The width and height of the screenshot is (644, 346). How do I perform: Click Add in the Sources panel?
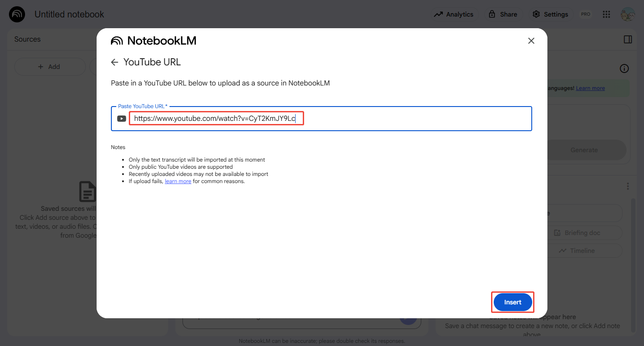click(x=50, y=67)
